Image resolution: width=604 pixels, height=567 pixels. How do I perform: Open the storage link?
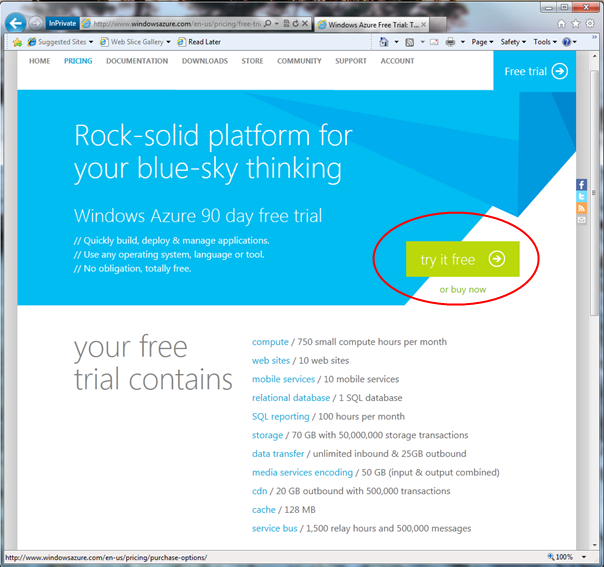pos(267,435)
